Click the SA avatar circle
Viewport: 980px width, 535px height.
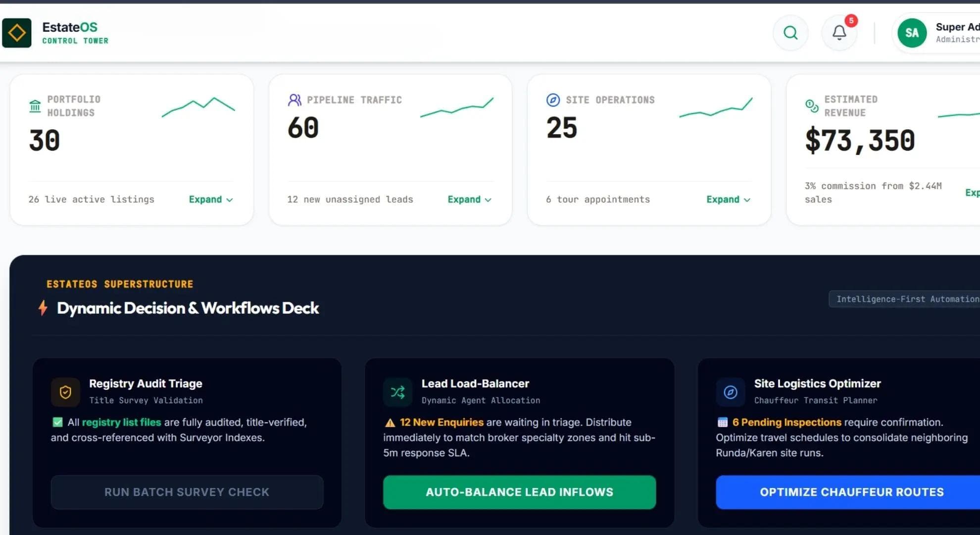[x=912, y=33]
